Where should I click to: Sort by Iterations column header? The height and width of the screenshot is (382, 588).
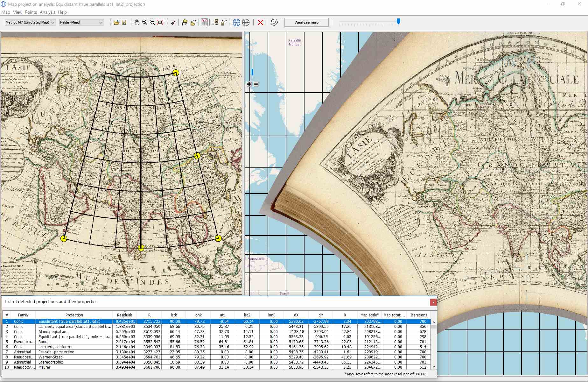(x=419, y=315)
